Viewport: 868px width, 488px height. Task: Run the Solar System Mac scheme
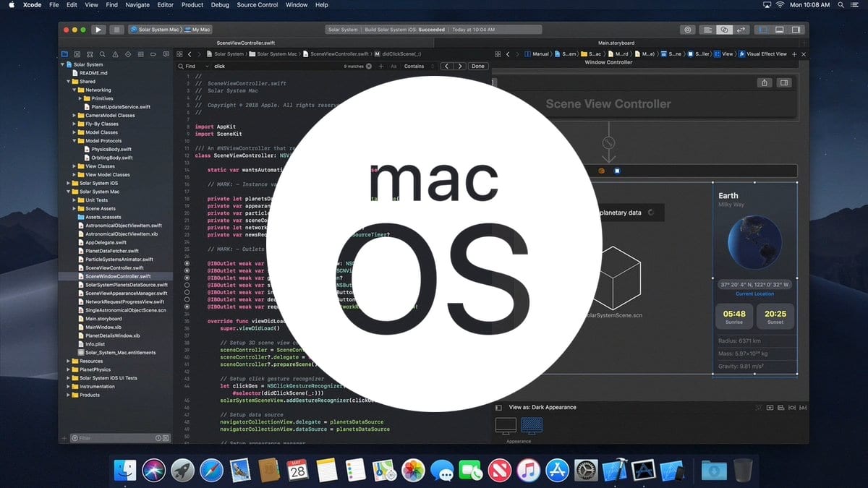(x=98, y=30)
